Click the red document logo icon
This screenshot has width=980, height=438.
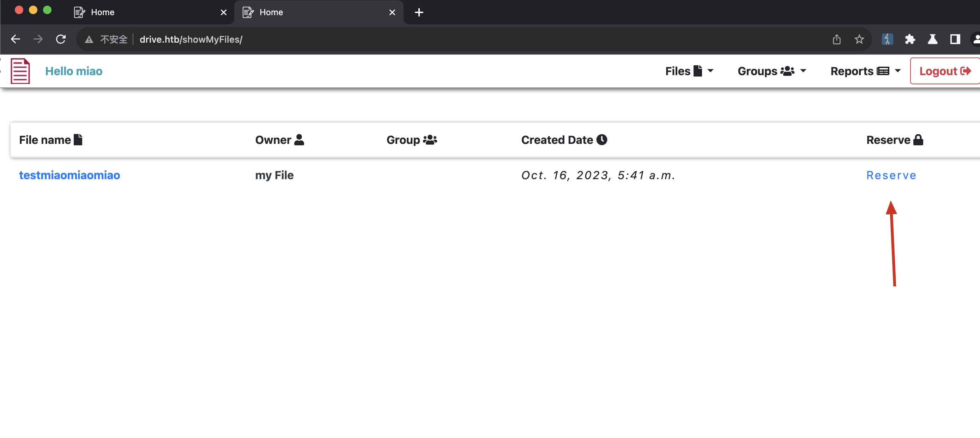coord(20,71)
